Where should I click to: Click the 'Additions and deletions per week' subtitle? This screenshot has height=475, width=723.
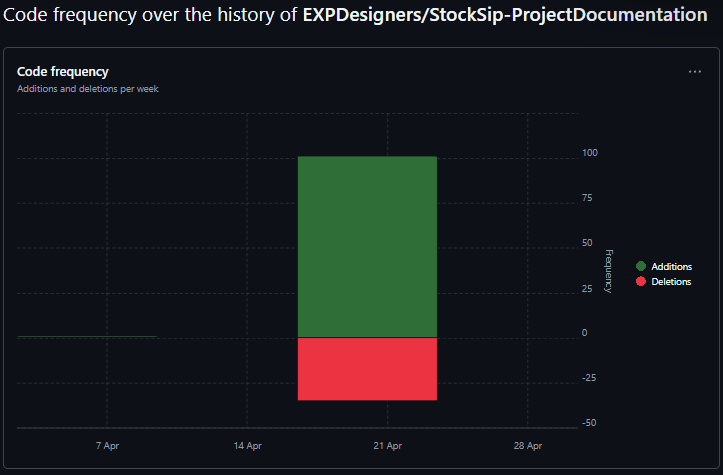point(88,89)
